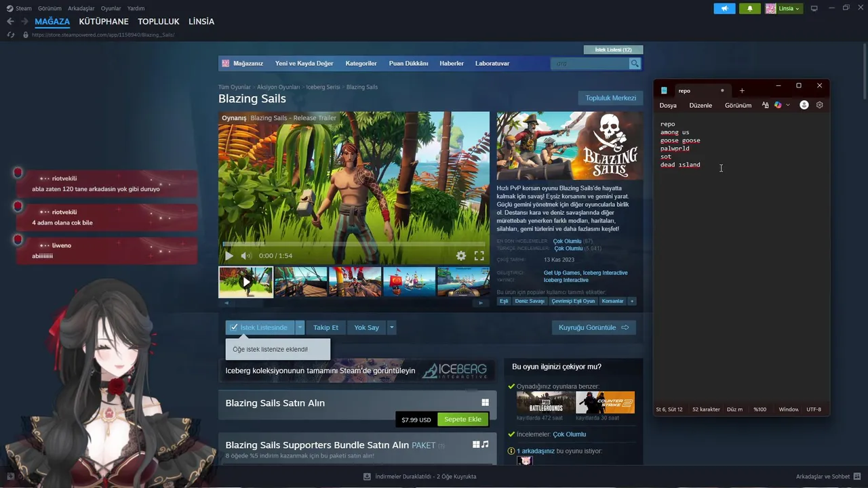Screen dimensions: 868x488
Task: Open İstek Listesi (12) button
Action: tap(613, 49)
